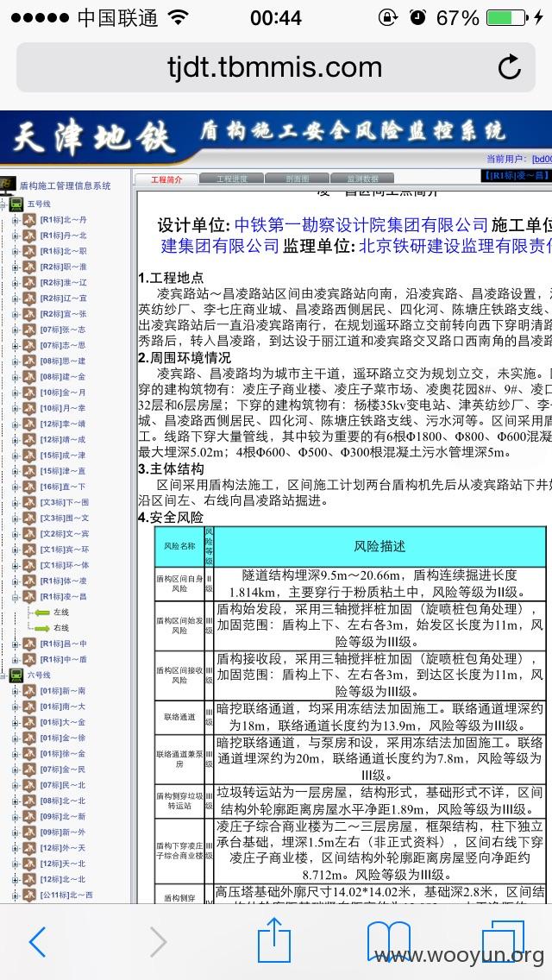
Task: Open 中铁第一勘察设计院集团有限公司 link
Action: coord(361,224)
